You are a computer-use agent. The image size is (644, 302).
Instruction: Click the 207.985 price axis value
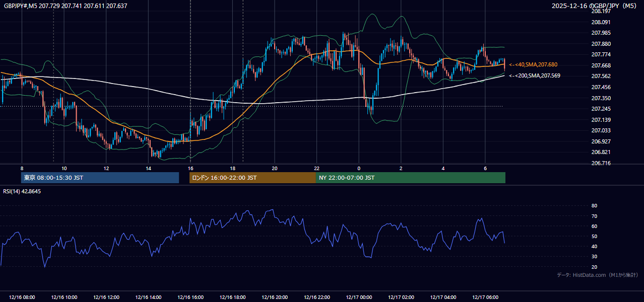[601, 33]
